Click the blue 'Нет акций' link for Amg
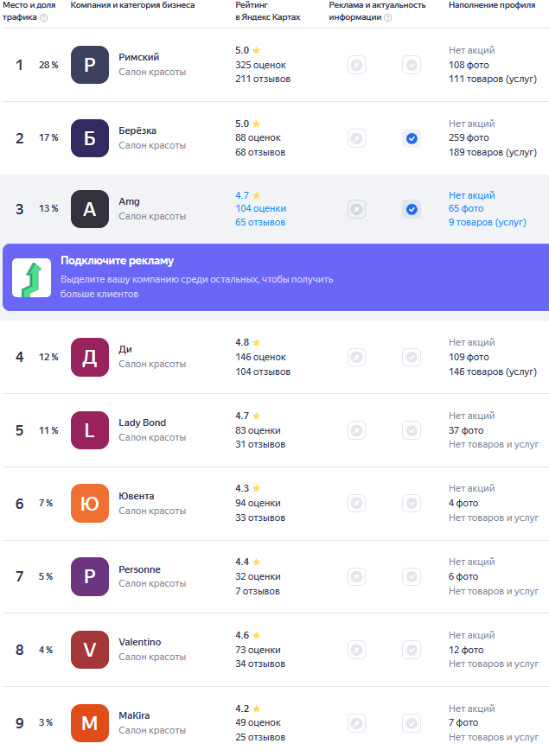The height and width of the screenshot is (756, 549). [x=472, y=195]
